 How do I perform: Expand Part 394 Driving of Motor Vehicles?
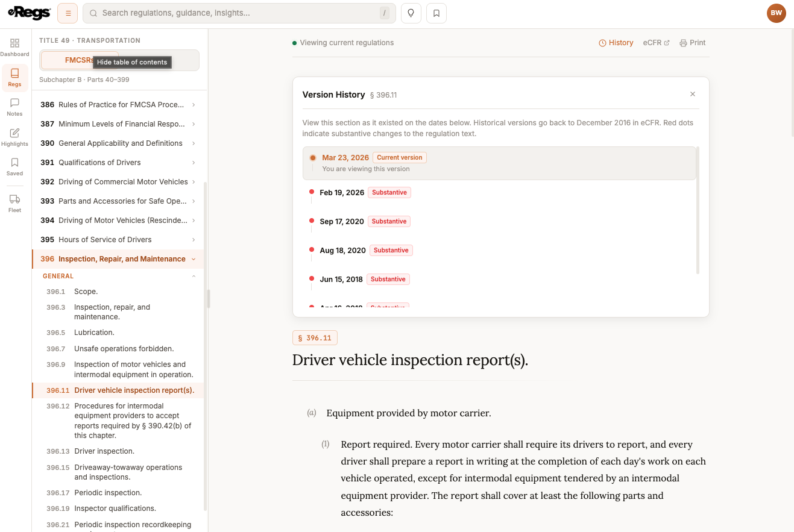(118, 221)
